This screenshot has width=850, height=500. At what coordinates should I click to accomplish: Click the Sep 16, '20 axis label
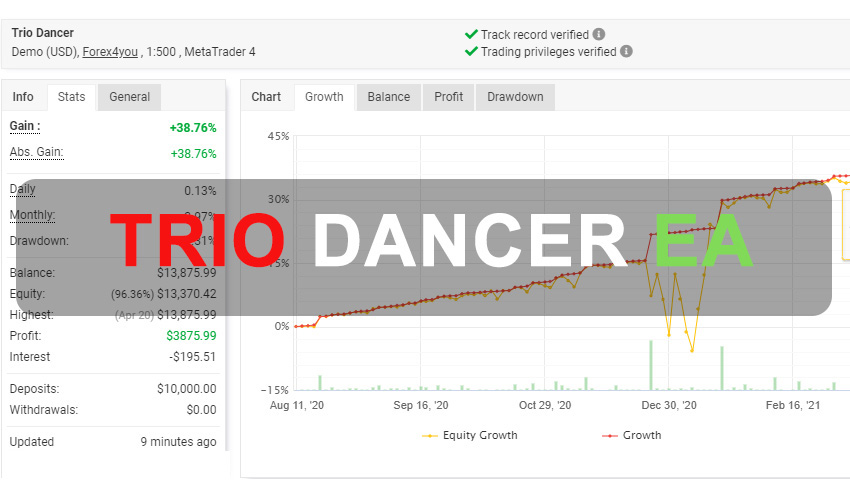pyautogui.click(x=421, y=405)
